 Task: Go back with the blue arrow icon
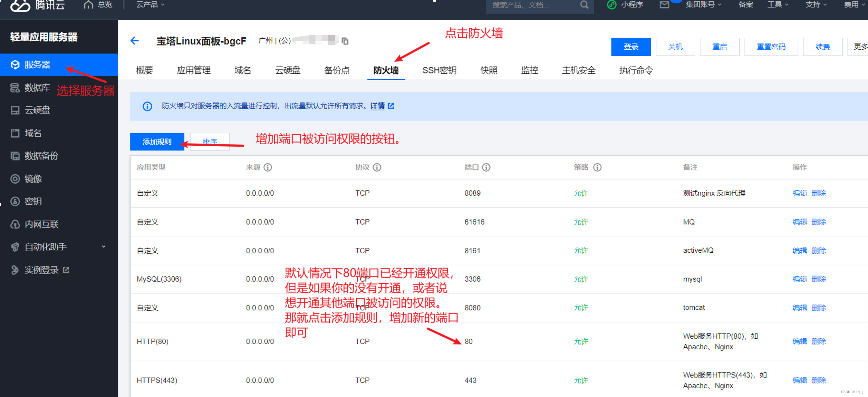click(134, 41)
